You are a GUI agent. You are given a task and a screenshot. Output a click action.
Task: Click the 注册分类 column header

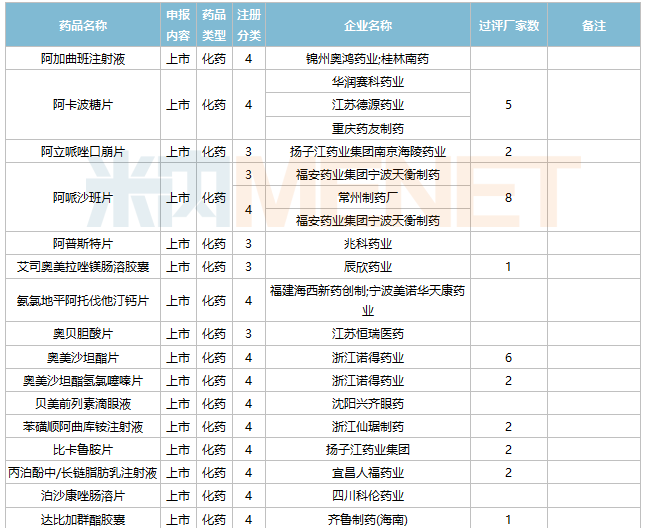249,25
